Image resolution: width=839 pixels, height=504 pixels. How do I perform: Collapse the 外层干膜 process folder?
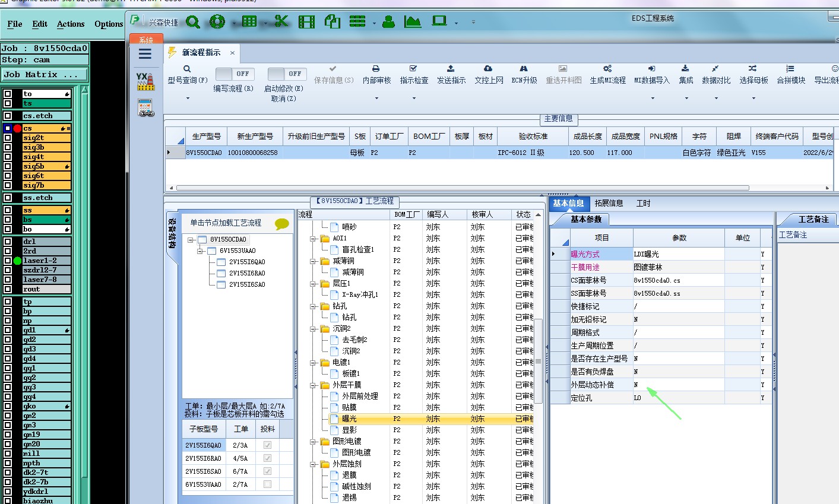(x=313, y=385)
